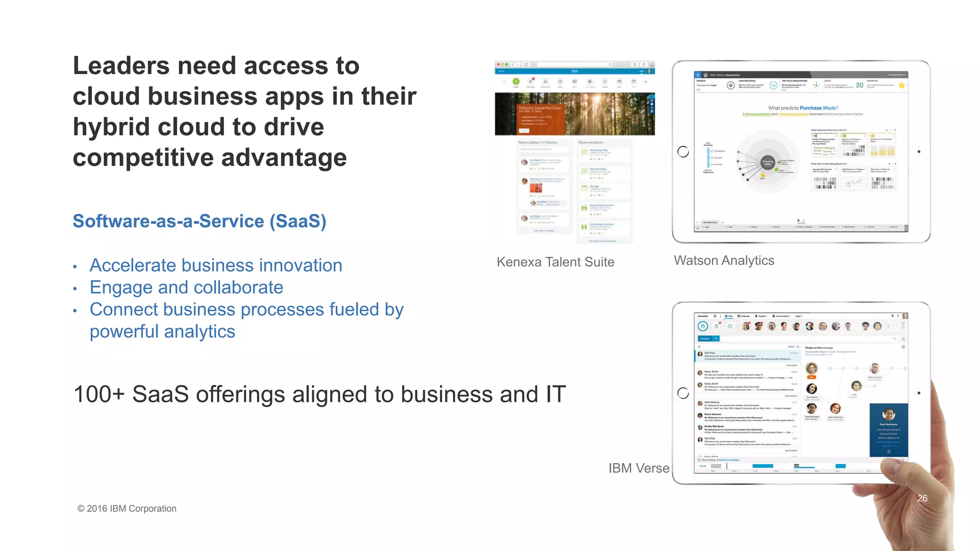Image resolution: width=980 pixels, height=551 pixels.
Task: Click the right arrow in Kenexa icon row
Action: click(645, 82)
